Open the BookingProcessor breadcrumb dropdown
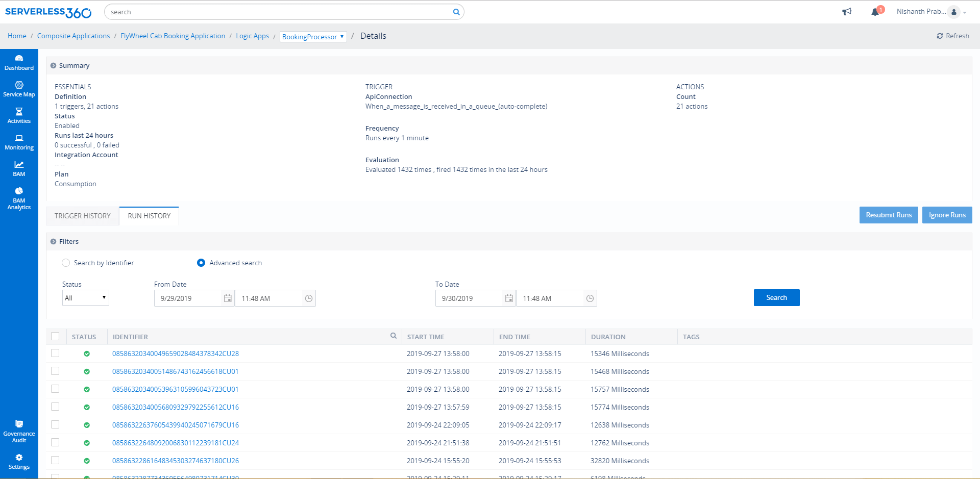Viewport: 980px width, 479px height. click(x=313, y=37)
